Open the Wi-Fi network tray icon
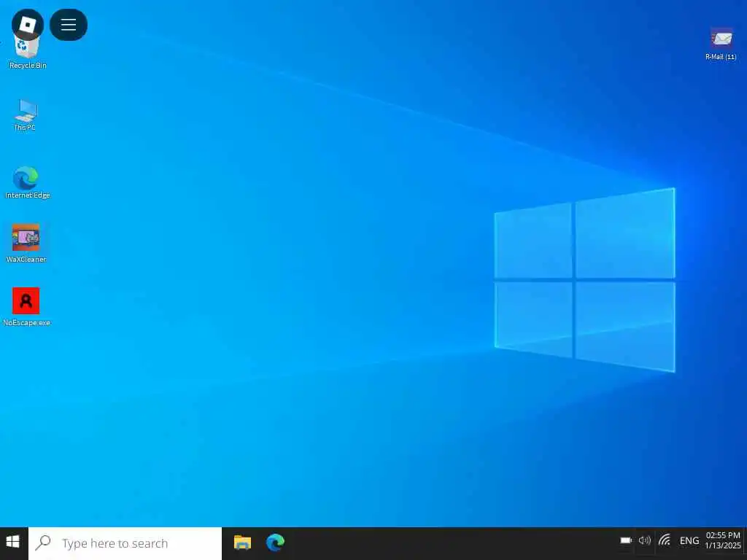Viewport: 747px width, 560px height. coord(665,540)
